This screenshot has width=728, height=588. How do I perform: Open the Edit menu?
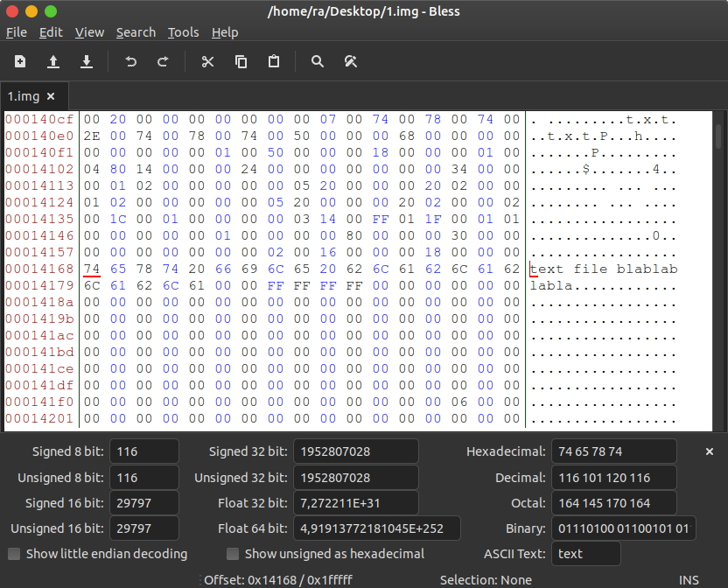coord(51,32)
